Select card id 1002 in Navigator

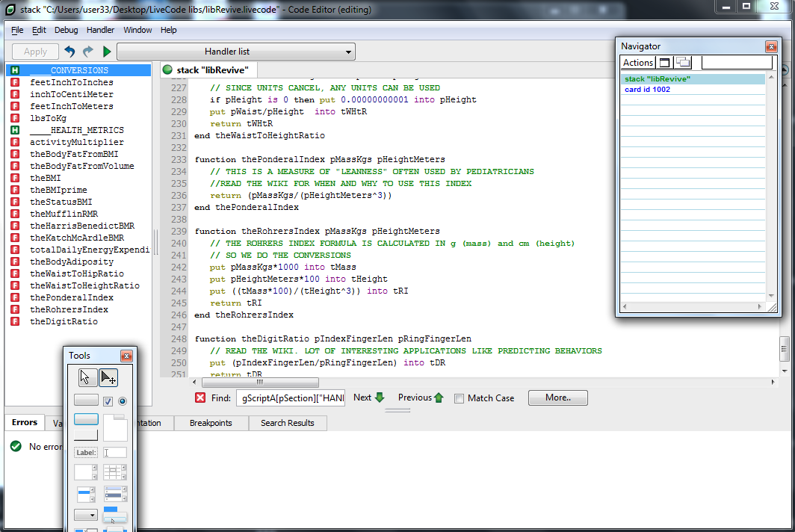click(x=693, y=89)
